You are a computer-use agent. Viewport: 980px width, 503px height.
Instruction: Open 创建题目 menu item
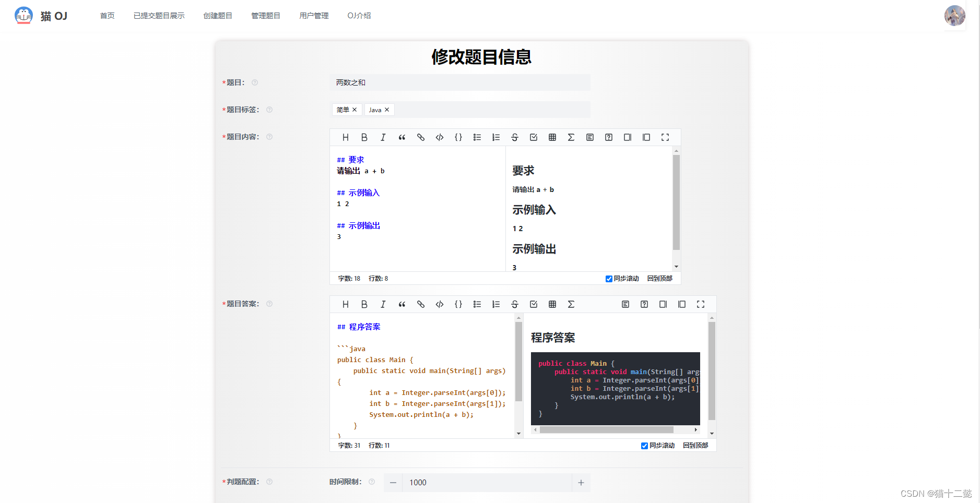pyautogui.click(x=218, y=16)
